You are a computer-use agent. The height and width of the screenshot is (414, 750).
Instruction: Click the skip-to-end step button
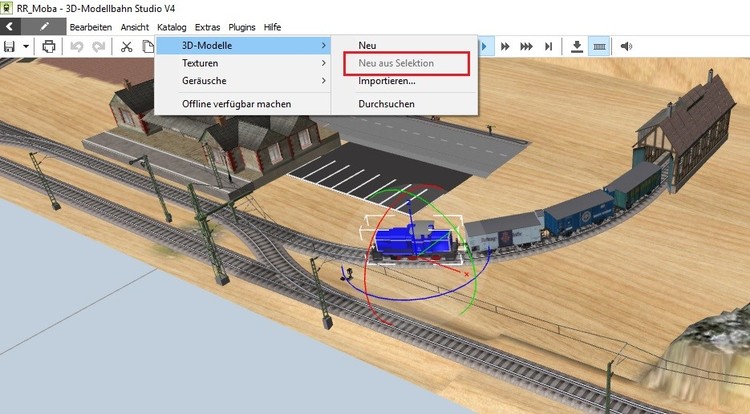[x=548, y=46]
